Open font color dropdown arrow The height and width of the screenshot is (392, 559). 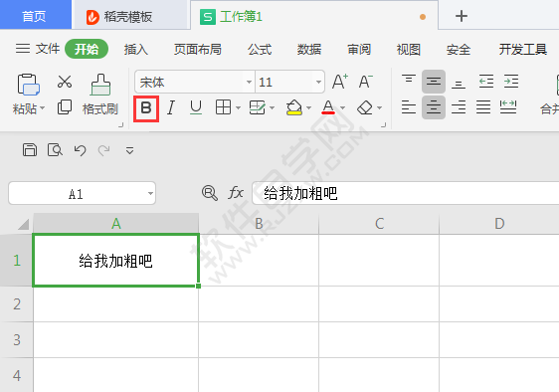pyautogui.click(x=342, y=107)
